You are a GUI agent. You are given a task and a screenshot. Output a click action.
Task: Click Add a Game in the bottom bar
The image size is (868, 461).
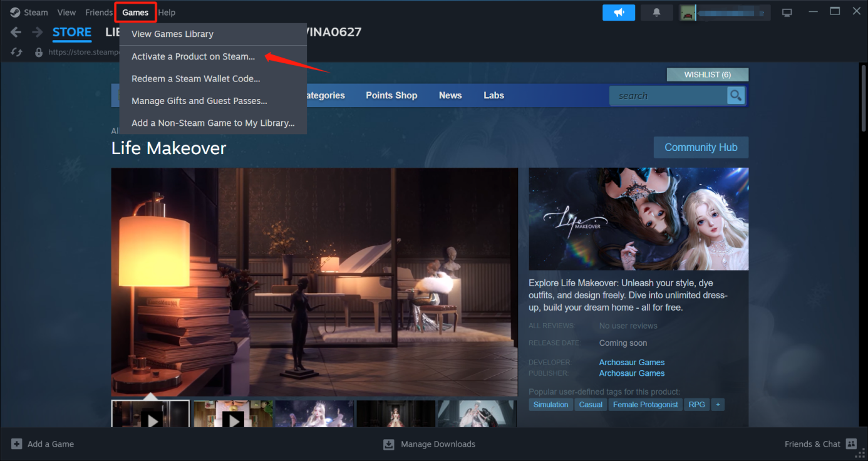tap(43, 444)
